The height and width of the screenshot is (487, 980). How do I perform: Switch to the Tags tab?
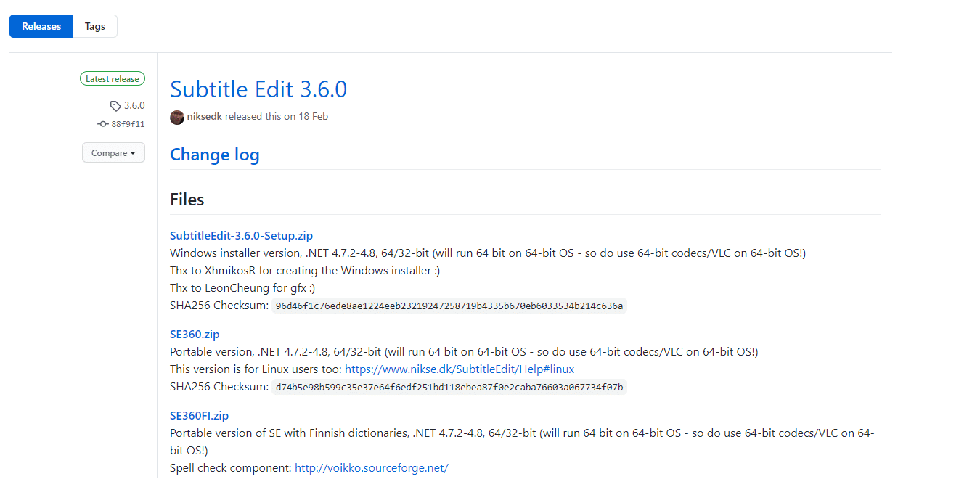tap(95, 26)
